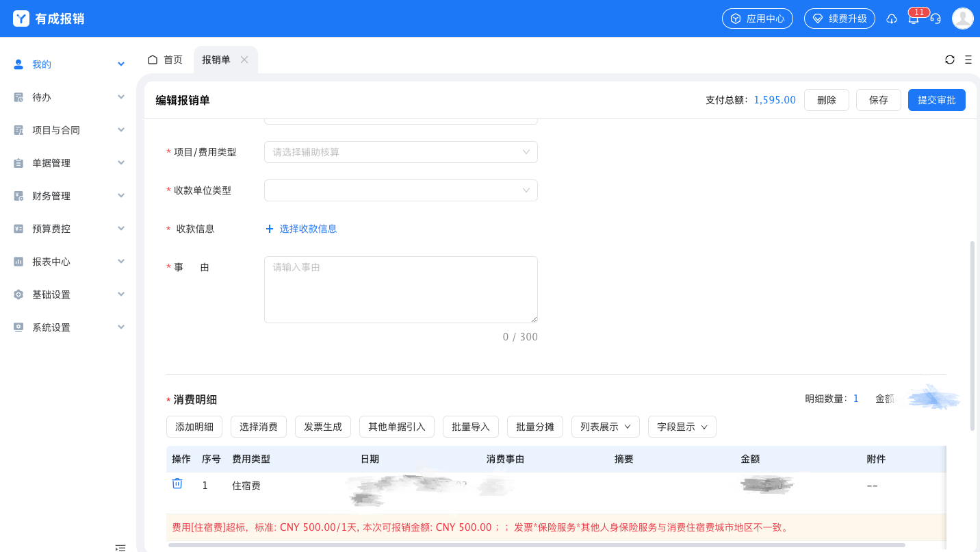
Task: Close the 报销单 tab
Action: (x=244, y=60)
